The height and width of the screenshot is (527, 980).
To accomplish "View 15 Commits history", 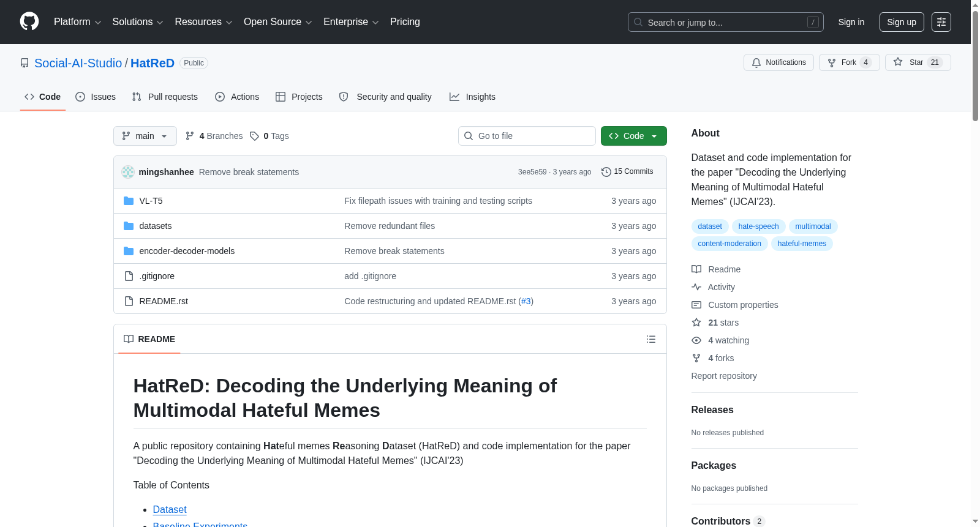I will (x=627, y=171).
